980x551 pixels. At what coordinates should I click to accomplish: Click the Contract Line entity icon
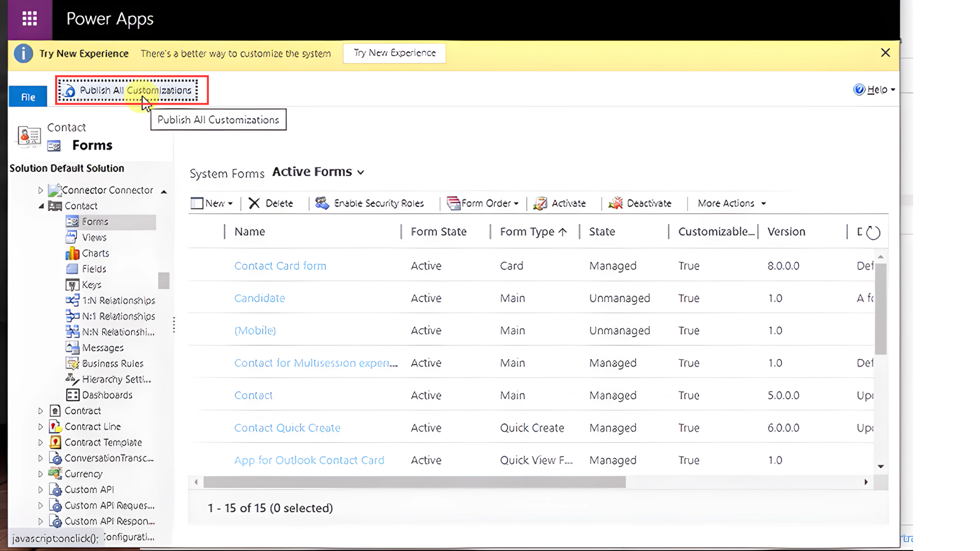click(55, 427)
